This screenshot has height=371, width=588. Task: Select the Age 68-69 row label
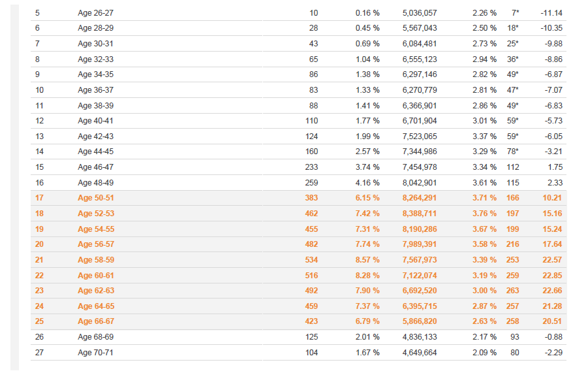click(96, 337)
